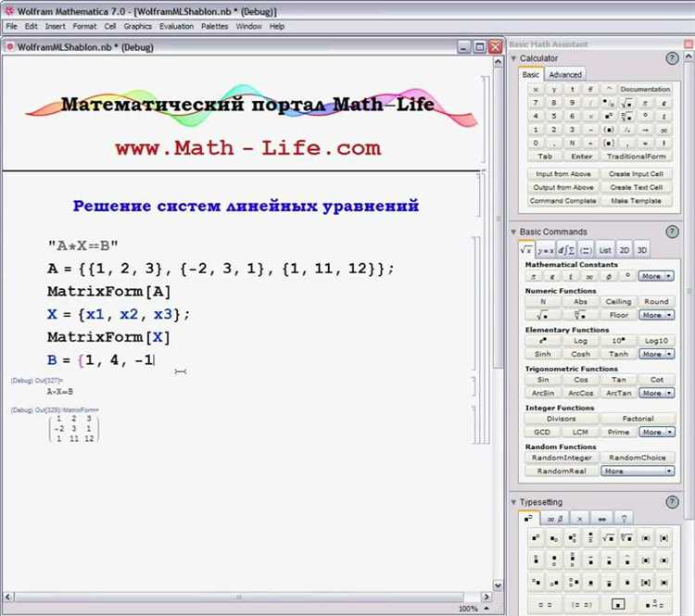This screenshot has width=695, height=616.
Task: Select the MatrixForm output cell matrix
Action: [x=73, y=429]
